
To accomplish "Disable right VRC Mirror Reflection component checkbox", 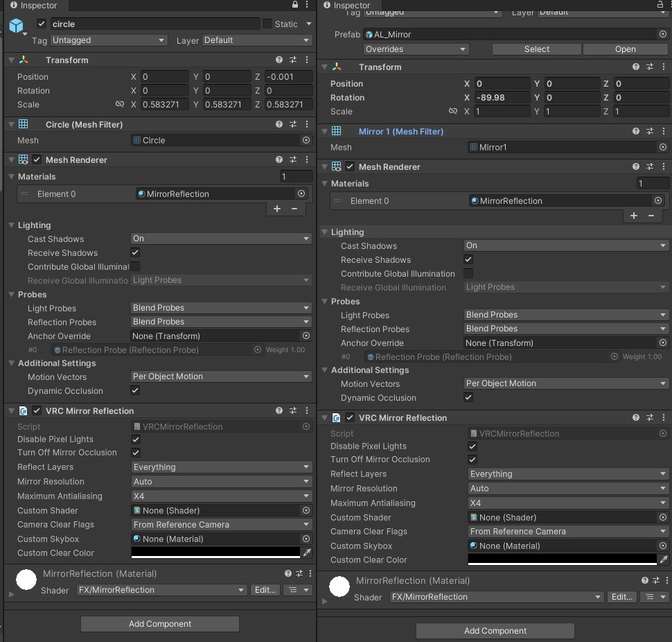I will click(x=350, y=417).
